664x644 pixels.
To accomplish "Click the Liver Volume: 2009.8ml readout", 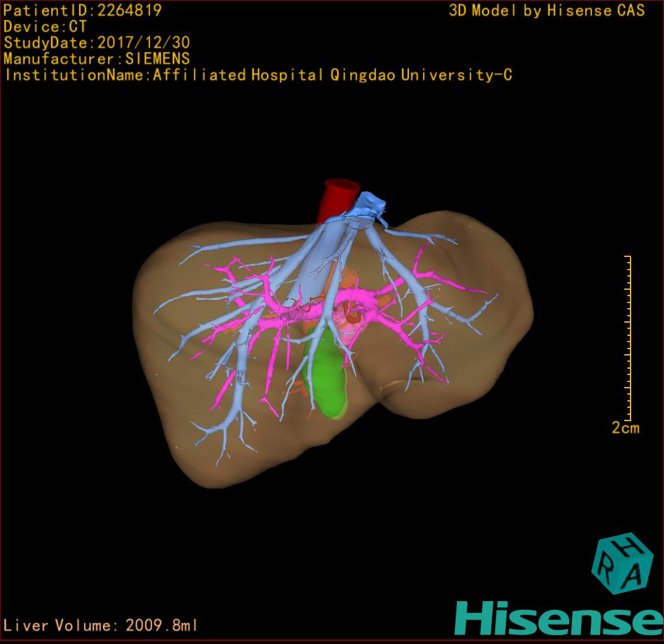I will coord(101,626).
